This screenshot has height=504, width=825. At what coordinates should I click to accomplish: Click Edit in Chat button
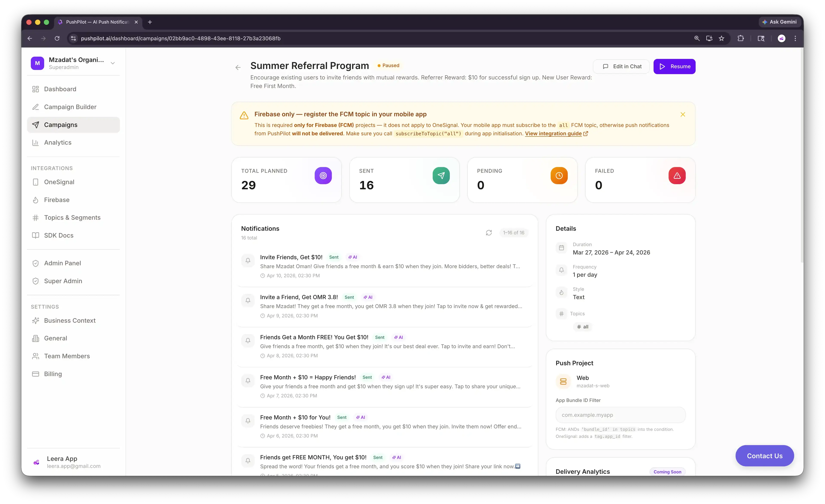[621, 67]
